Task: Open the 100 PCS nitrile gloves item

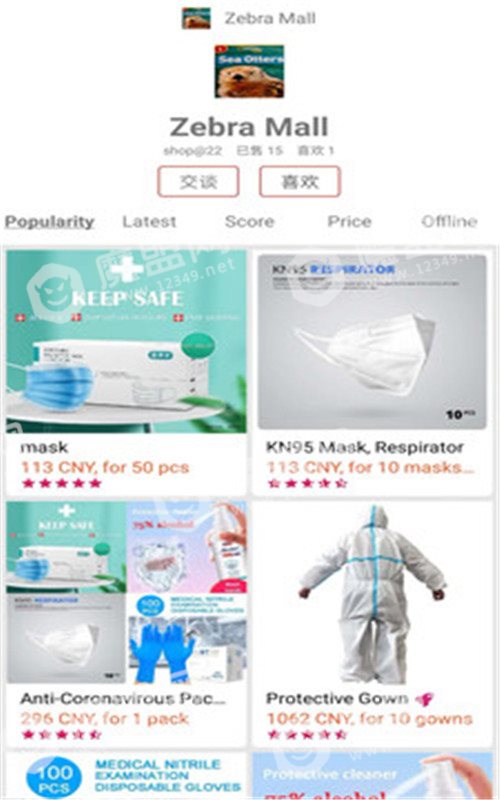Action: pos(126,776)
